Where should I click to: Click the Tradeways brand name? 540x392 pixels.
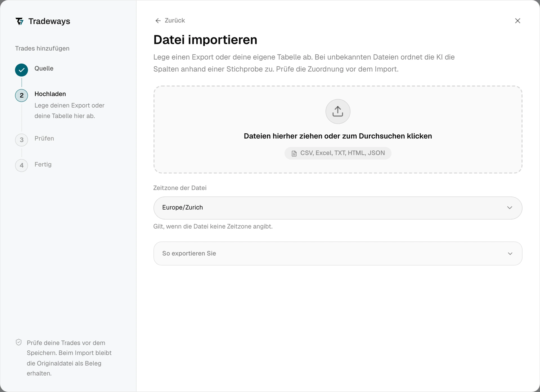49,21
